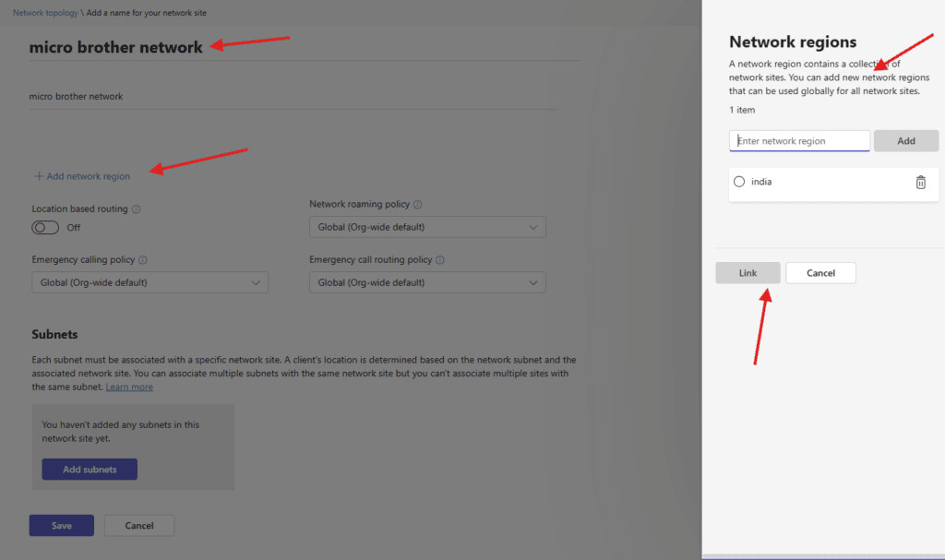Viewport: 945px width, 560px height.
Task: Click the plus icon for Add network region
Action: coord(39,176)
